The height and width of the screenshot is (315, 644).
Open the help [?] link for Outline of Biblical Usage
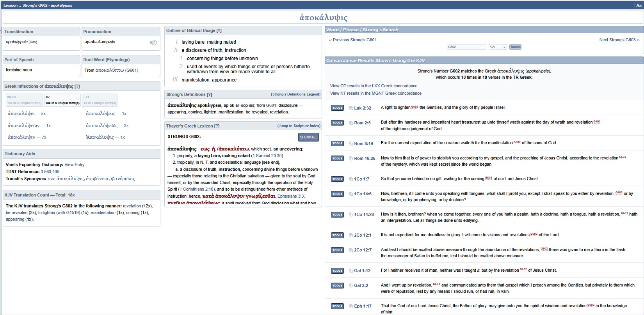219,30
